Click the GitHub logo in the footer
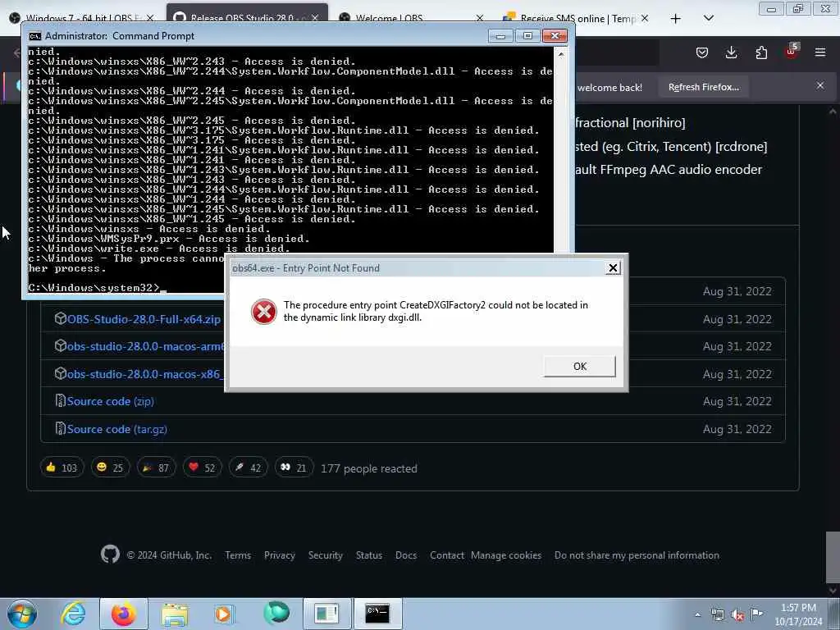The width and height of the screenshot is (840, 630). pos(110,554)
